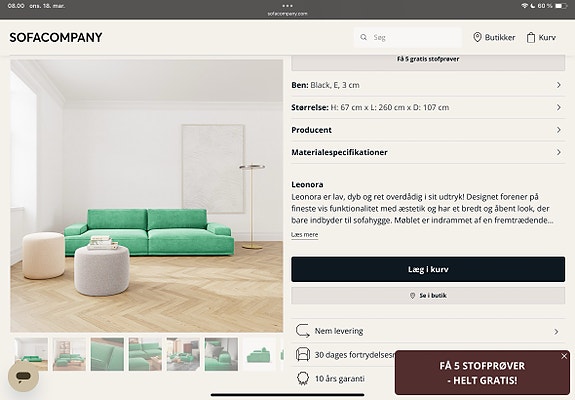Click the 30 dages fortrydelsesret icon

click(303, 355)
